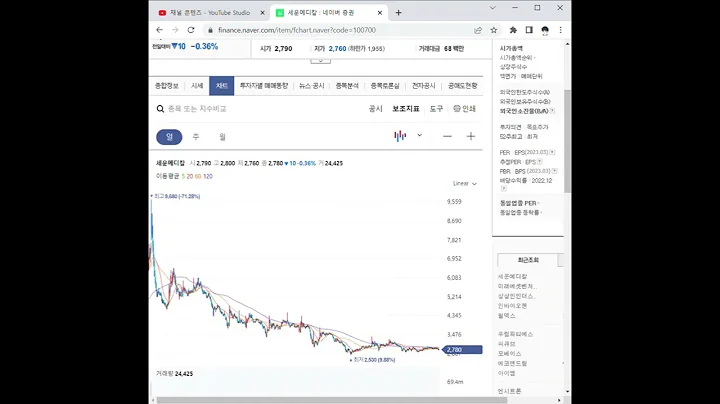
Task: Click the help icon beside 외국인소진율
Action: 552,111
